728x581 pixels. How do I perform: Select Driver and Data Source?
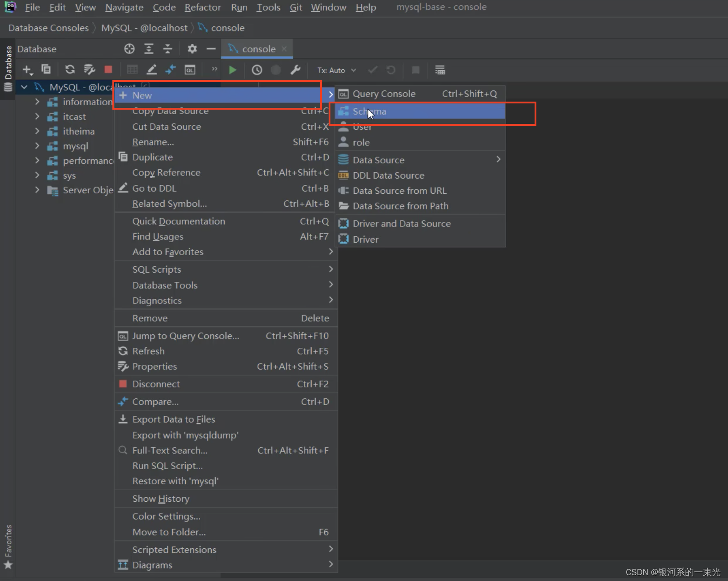(x=420, y=223)
